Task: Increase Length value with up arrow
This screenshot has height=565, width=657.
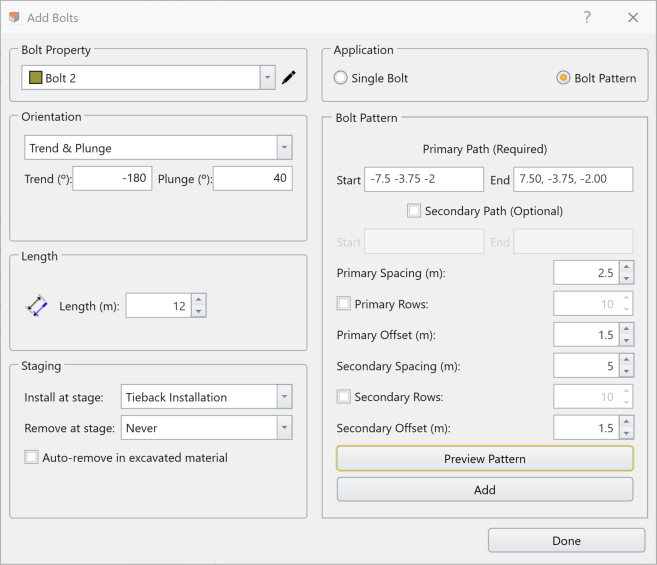Action: pos(199,299)
